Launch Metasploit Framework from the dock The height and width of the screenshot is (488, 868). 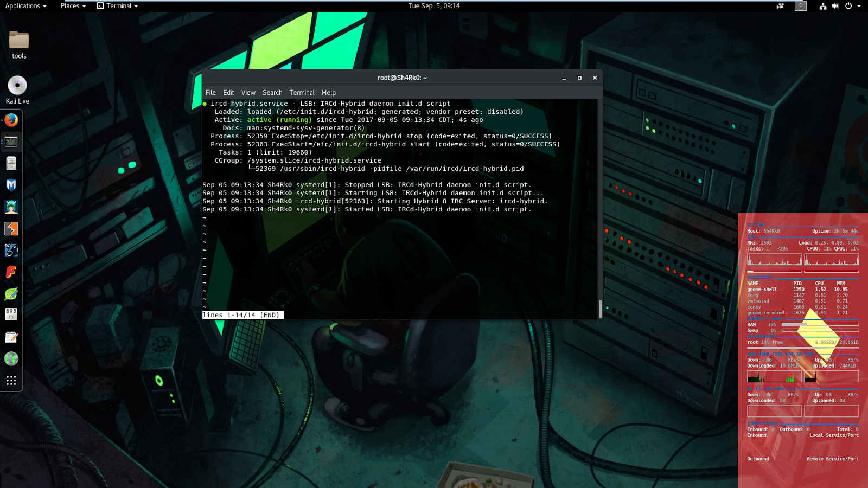pyautogui.click(x=11, y=185)
